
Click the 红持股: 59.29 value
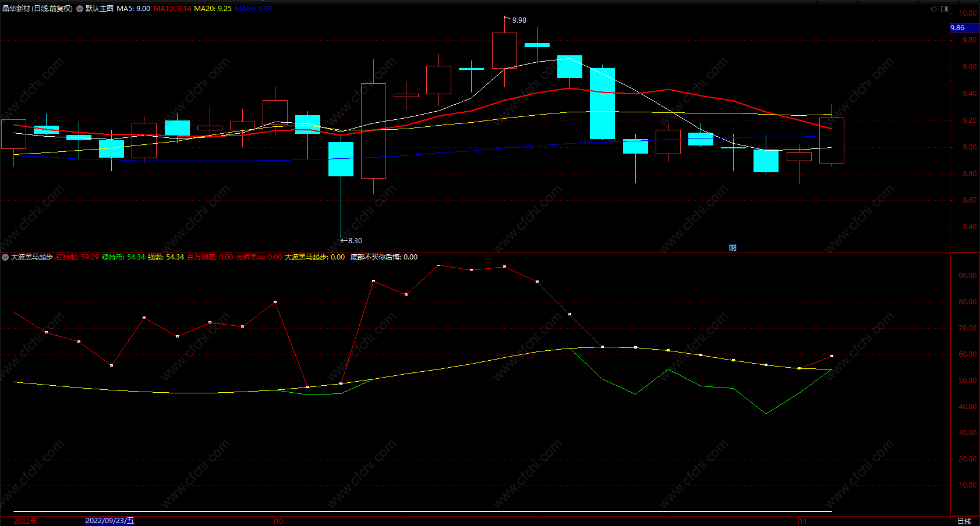[77, 257]
